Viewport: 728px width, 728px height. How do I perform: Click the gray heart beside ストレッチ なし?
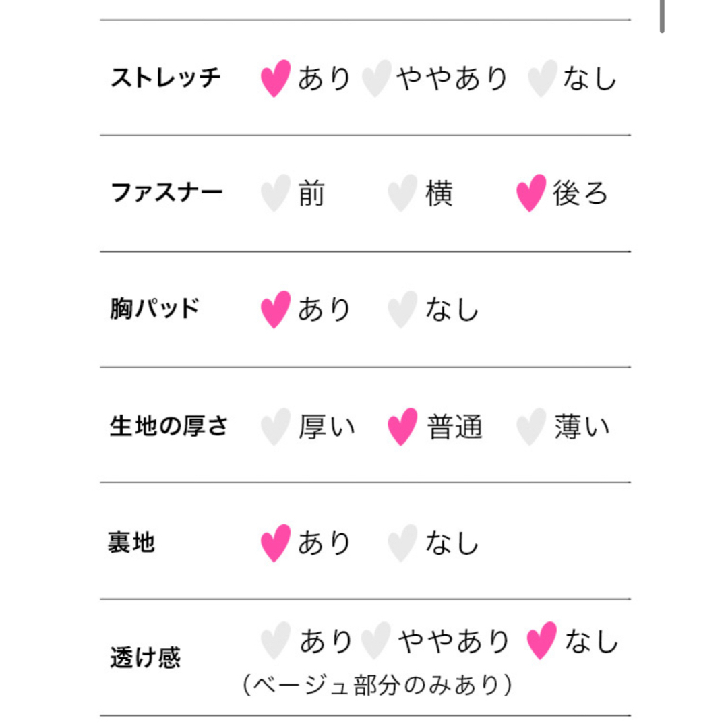point(542,78)
